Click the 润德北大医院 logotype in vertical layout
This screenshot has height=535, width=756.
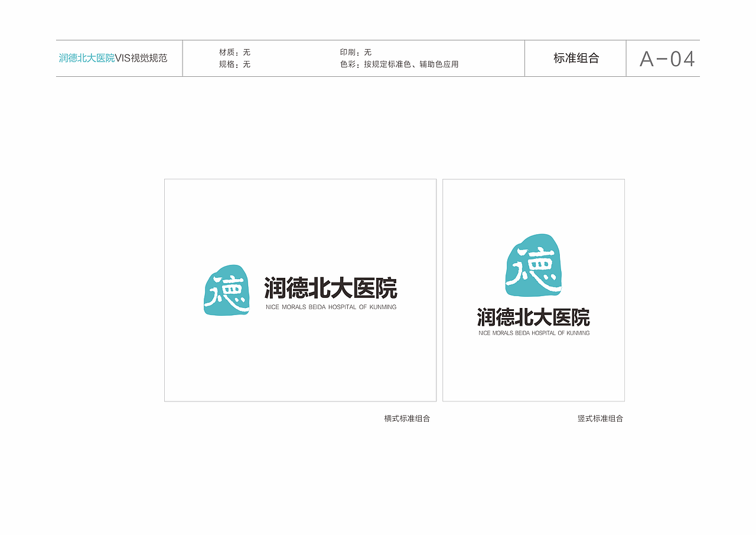tap(533, 317)
